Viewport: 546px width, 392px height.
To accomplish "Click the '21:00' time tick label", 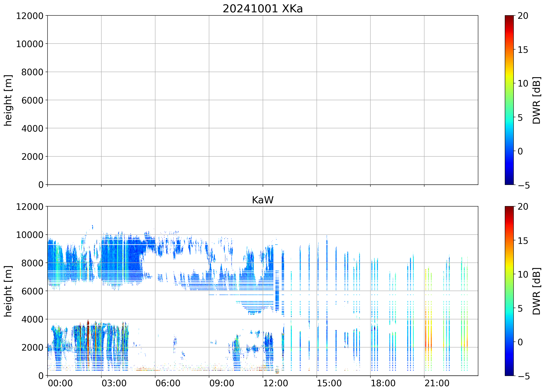I will point(437,383).
